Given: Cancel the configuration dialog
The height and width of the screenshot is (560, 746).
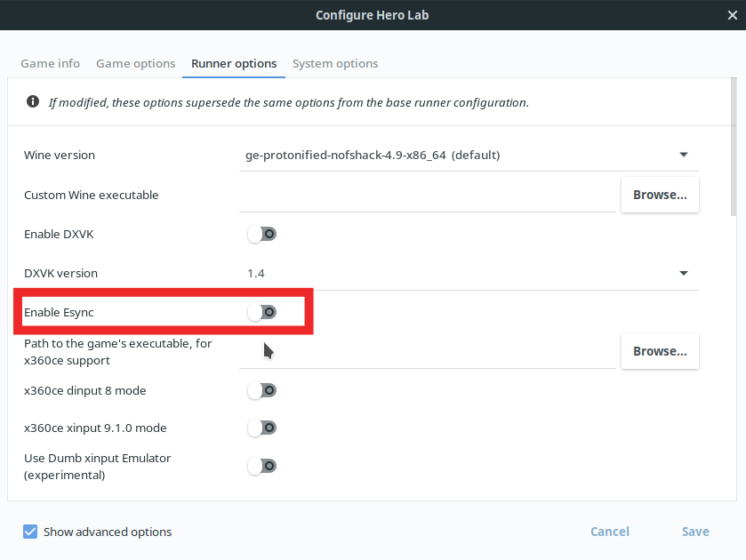Looking at the screenshot, I should click(609, 532).
